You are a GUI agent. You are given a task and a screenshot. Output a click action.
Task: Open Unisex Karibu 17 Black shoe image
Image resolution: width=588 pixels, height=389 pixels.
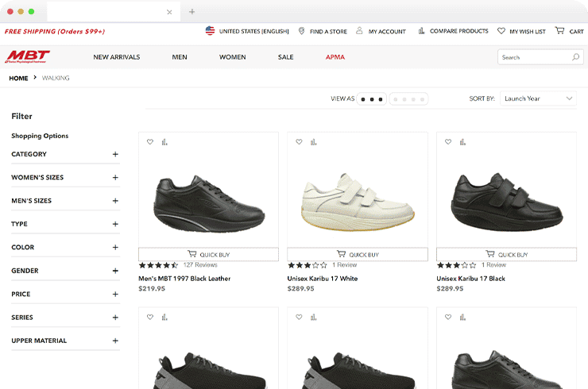pos(507,202)
